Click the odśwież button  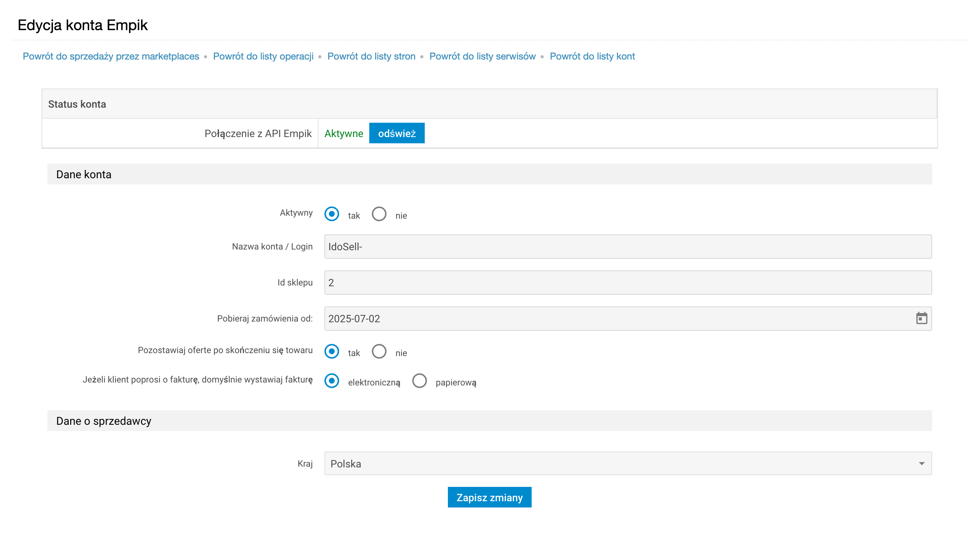pyautogui.click(x=396, y=133)
